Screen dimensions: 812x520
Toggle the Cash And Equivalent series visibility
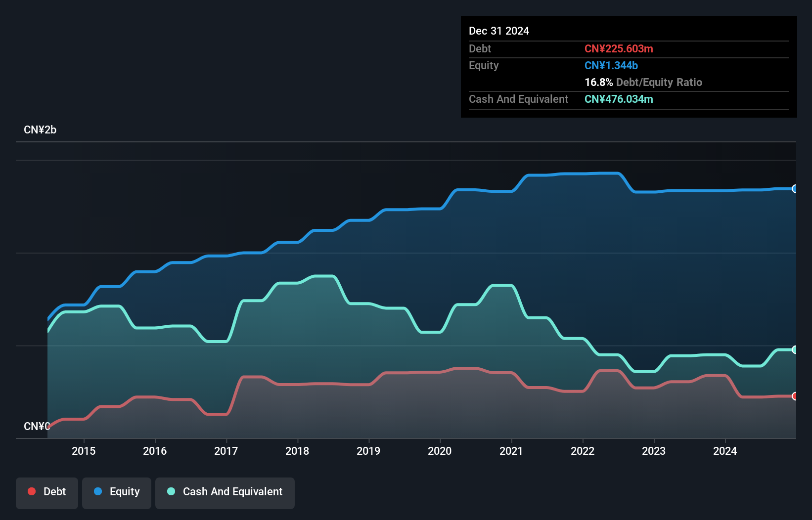(x=225, y=492)
